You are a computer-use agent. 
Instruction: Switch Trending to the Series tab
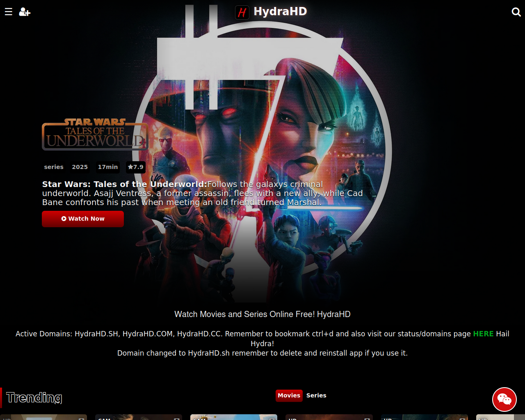(316, 395)
